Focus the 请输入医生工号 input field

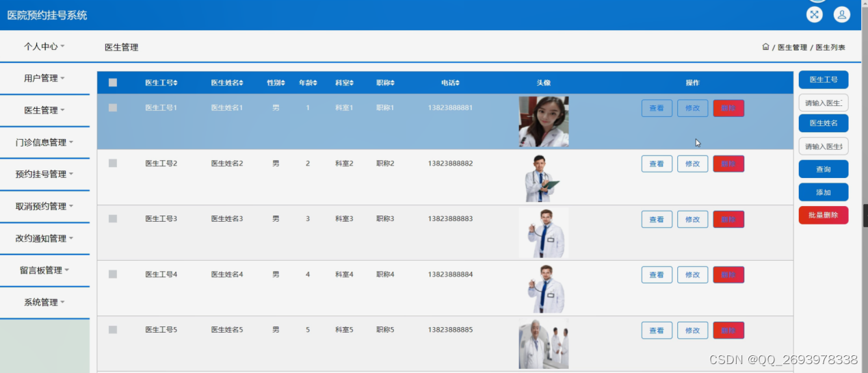click(824, 103)
